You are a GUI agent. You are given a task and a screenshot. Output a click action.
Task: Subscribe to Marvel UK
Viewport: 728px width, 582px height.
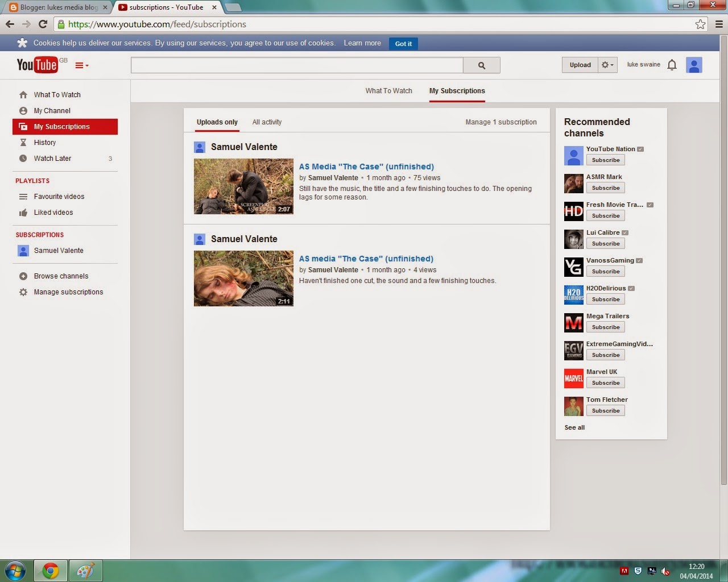click(605, 383)
